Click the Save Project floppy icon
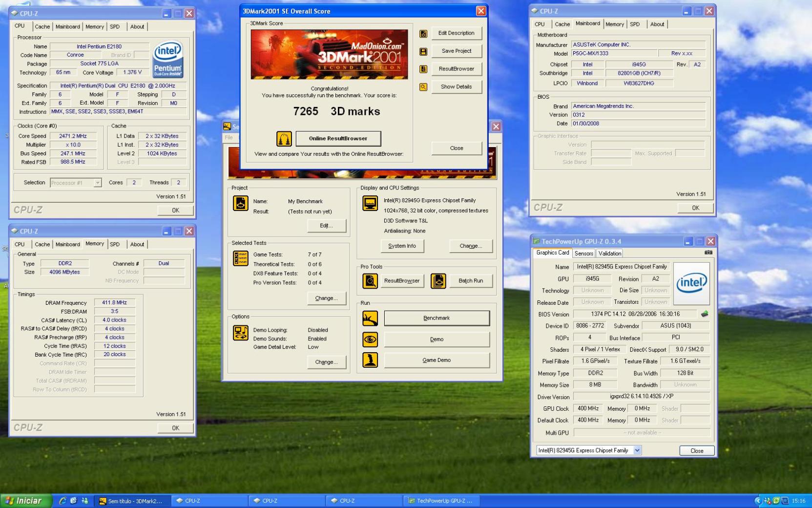 423,51
